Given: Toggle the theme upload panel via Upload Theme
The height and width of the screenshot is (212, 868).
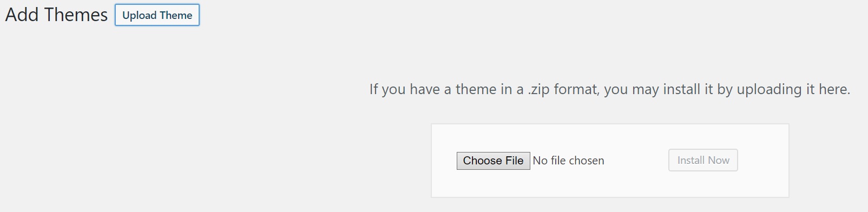Looking at the screenshot, I should (157, 15).
